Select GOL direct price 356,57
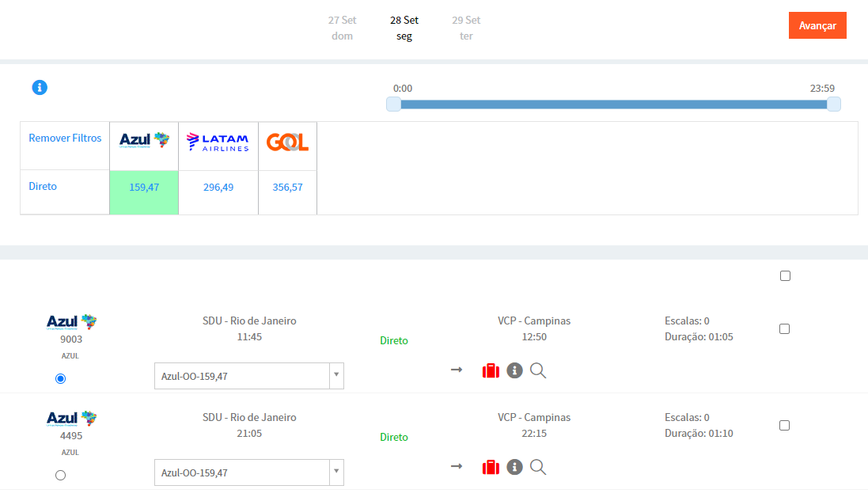 (287, 187)
